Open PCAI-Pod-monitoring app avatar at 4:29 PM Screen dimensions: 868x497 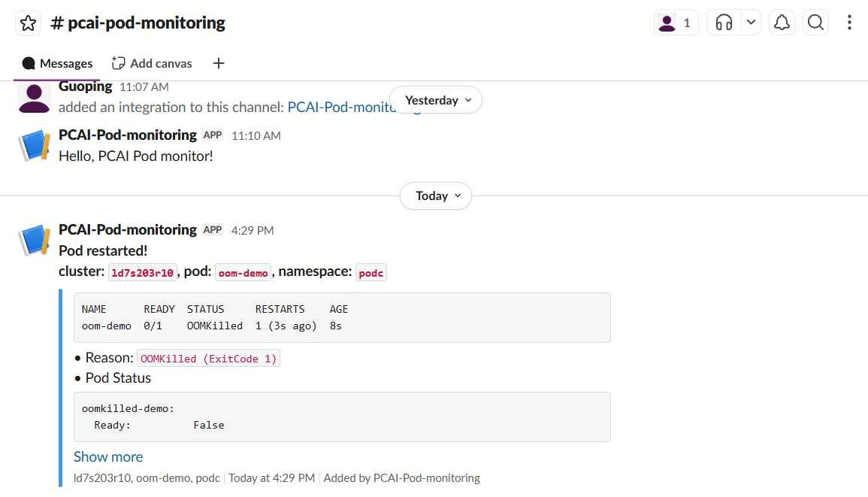pos(35,239)
